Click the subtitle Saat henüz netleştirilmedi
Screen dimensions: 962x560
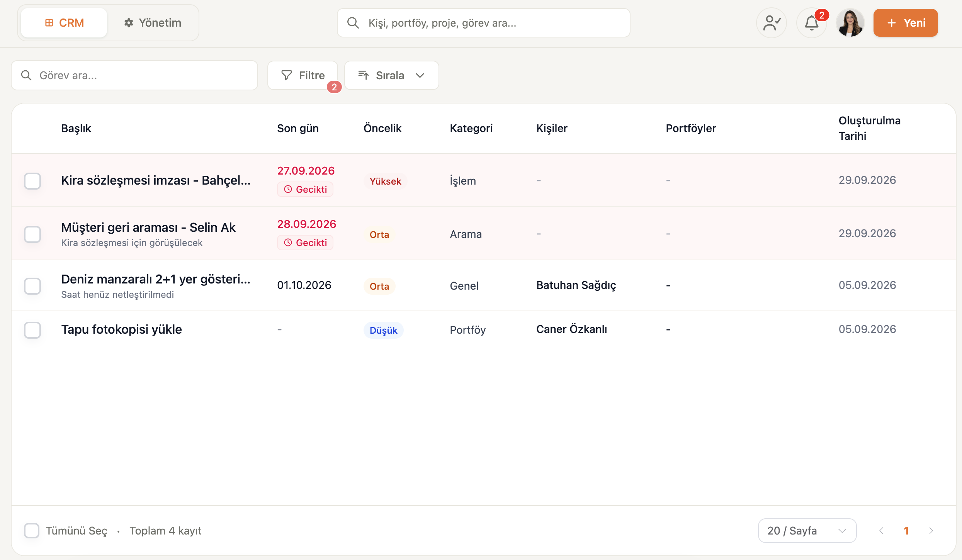(117, 295)
